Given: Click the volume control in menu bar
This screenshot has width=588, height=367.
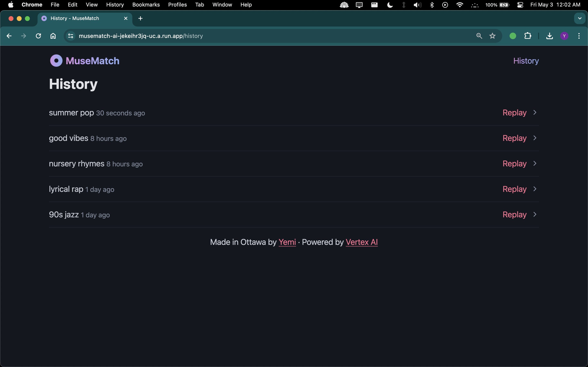Looking at the screenshot, I should tap(417, 5).
